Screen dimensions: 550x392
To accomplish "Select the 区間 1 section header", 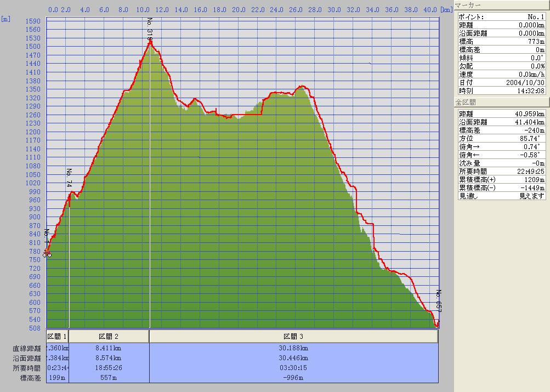I will [57, 336].
